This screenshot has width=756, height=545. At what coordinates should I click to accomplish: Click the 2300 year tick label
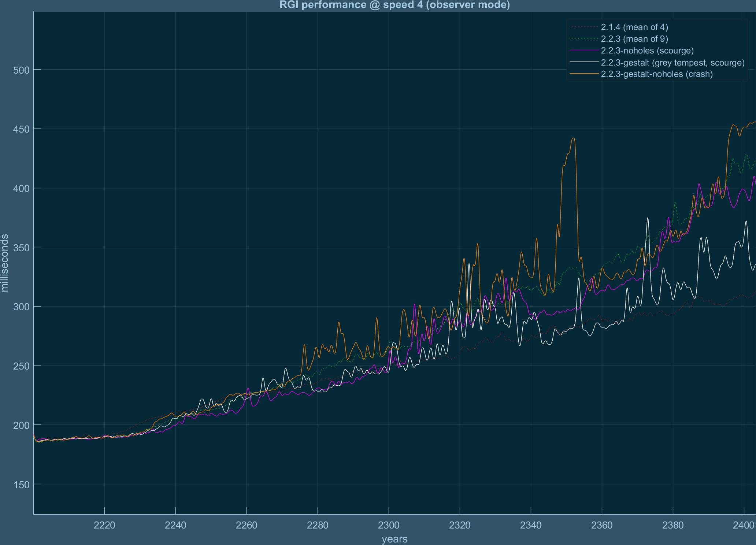(x=389, y=525)
